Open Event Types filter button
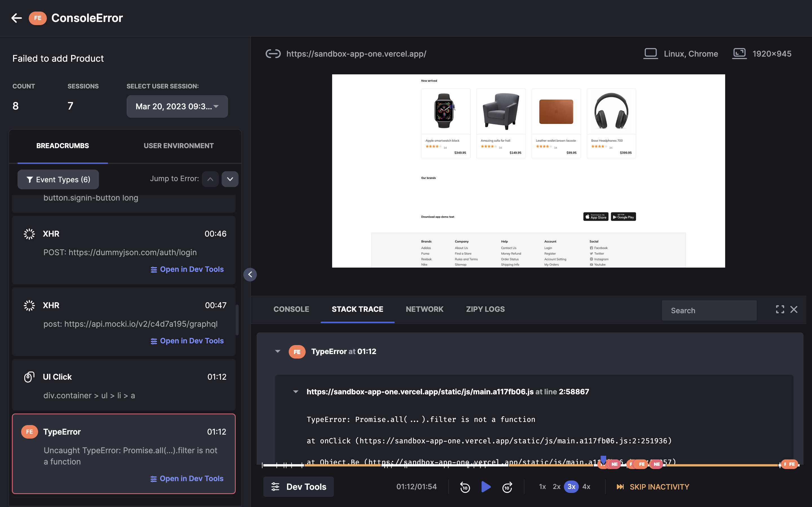 click(58, 179)
